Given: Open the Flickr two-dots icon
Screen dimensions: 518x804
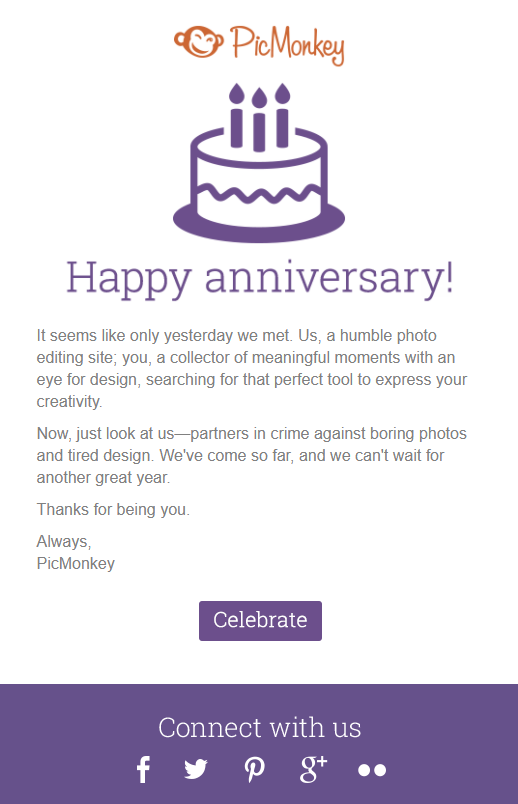Looking at the screenshot, I should [372, 770].
